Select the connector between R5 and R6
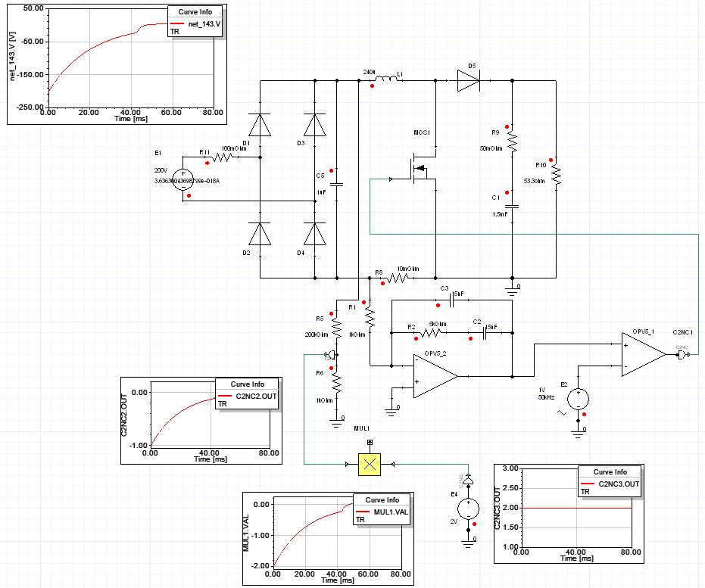 click(330, 355)
